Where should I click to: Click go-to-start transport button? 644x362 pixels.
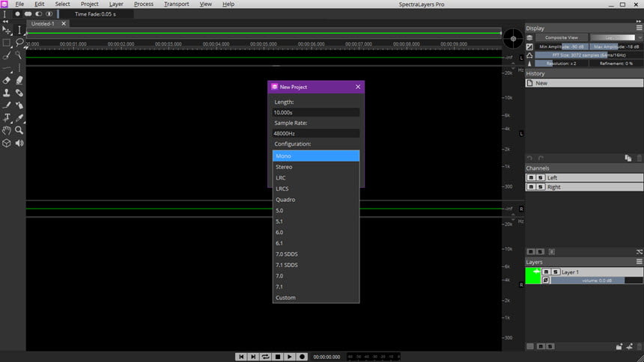click(241, 357)
